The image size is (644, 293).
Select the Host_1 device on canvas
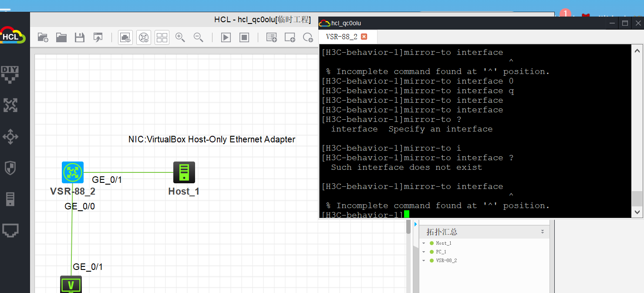pos(184,172)
